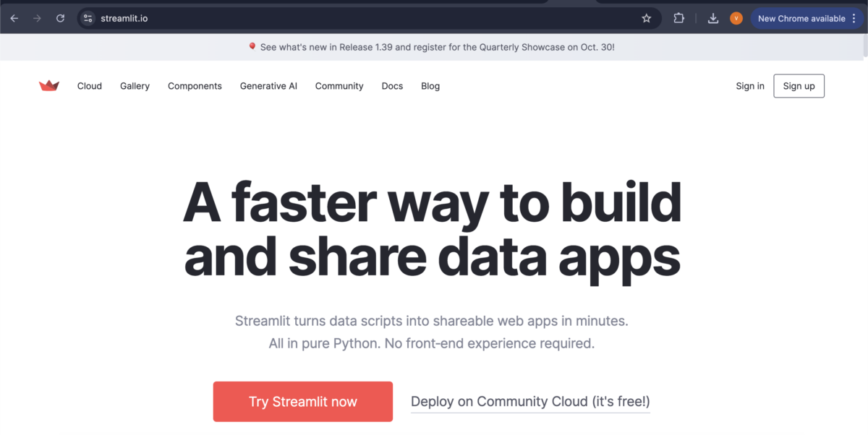Open Blog in navigation
The width and height of the screenshot is (868, 435).
pos(430,86)
